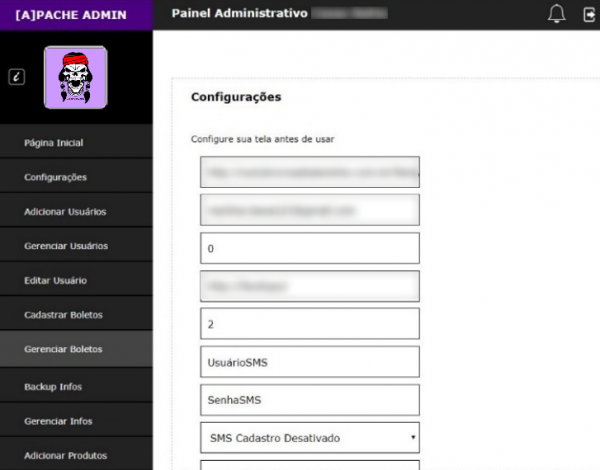Open Gerenciar Boletos menu entry
This screenshot has height=470, width=600.
point(63,350)
